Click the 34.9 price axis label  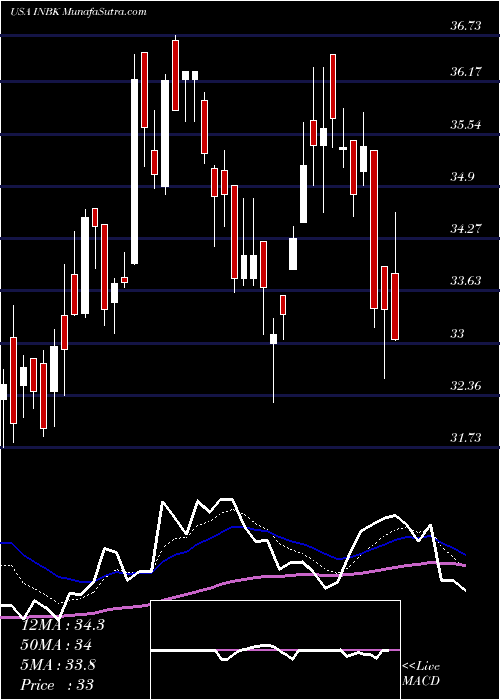tap(462, 177)
